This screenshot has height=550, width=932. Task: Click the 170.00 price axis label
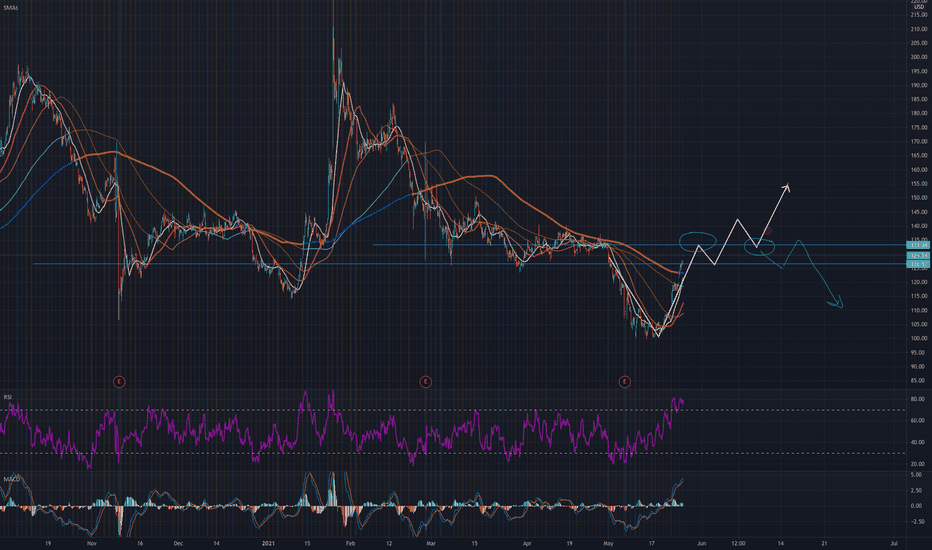(918, 142)
